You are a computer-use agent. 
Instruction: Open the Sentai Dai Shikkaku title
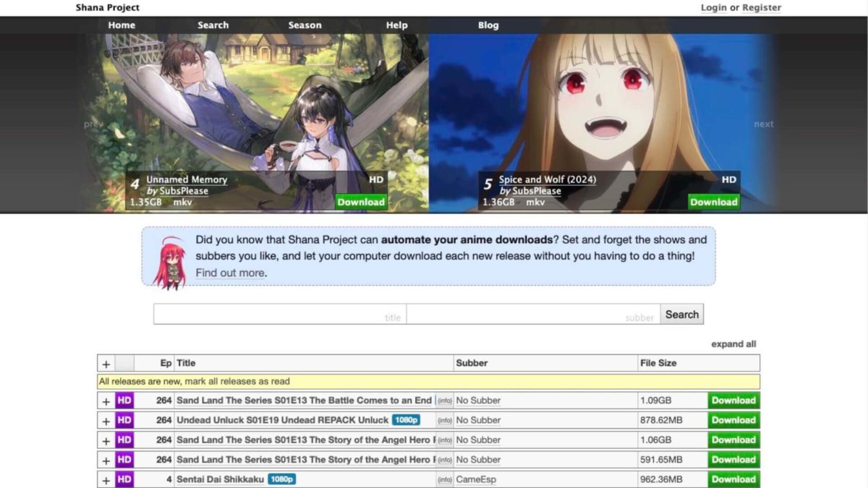point(221,479)
